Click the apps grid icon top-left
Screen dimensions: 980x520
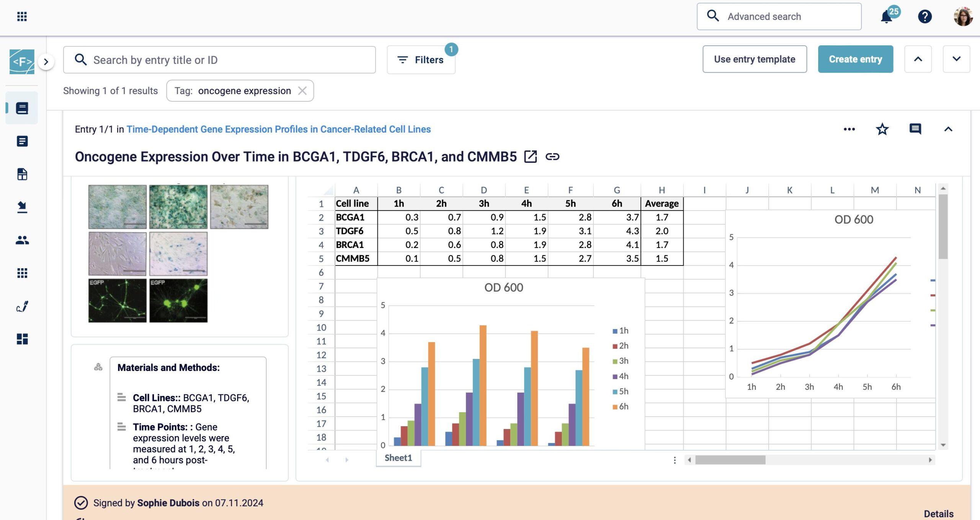22,16
